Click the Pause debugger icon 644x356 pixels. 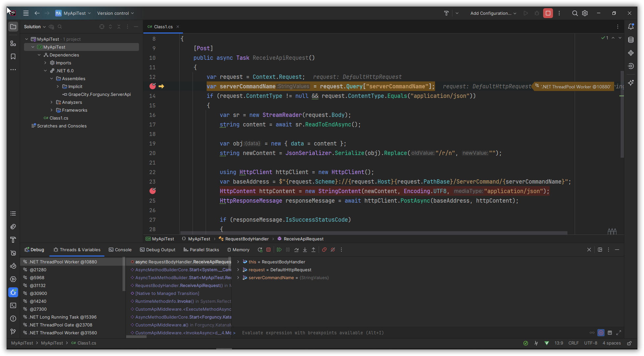[287, 250]
